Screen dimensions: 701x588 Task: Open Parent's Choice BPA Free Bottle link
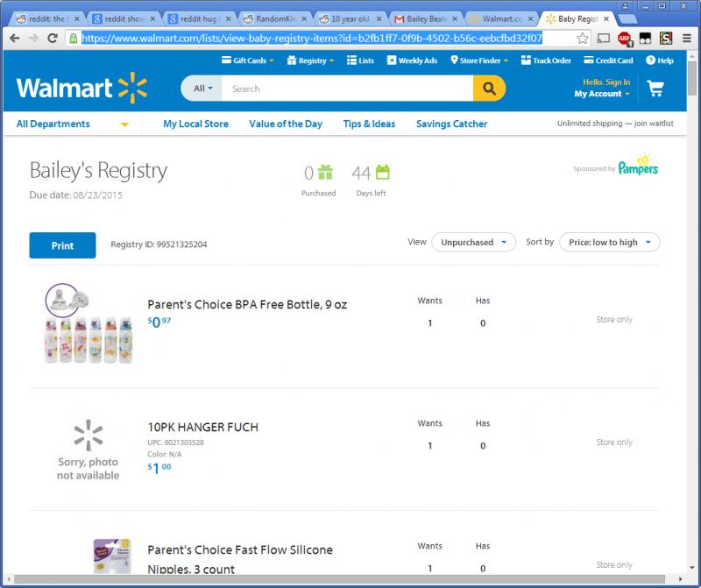point(247,304)
